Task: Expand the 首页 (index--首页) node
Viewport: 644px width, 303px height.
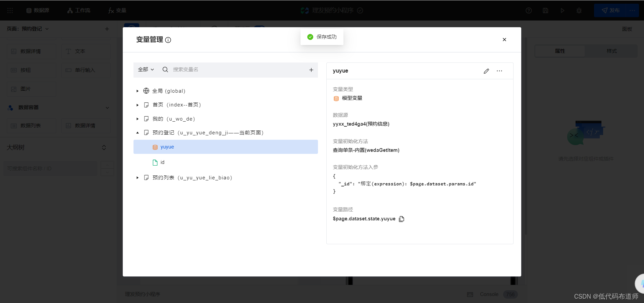Action: pyautogui.click(x=138, y=105)
